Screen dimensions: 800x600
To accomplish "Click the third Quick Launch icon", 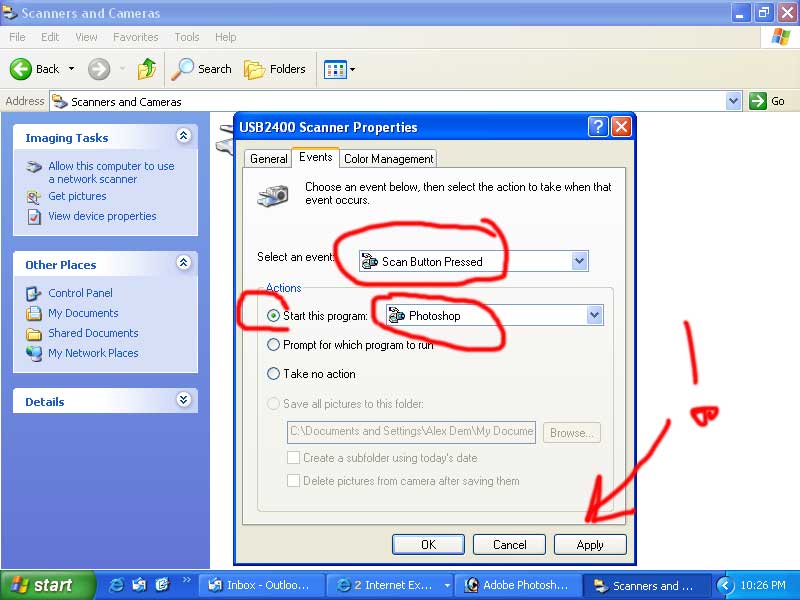I will point(162,585).
